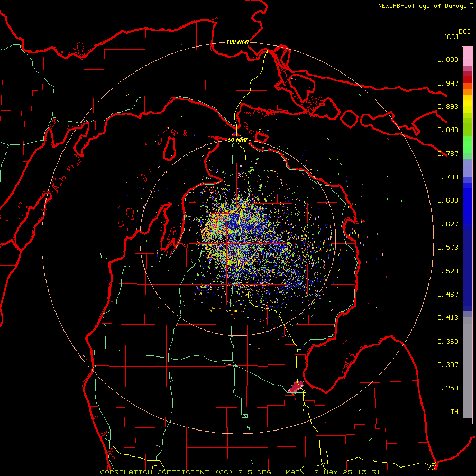Click the 50 NMI range ring label
The height and width of the screenshot is (476, 476).
(237, 140)
